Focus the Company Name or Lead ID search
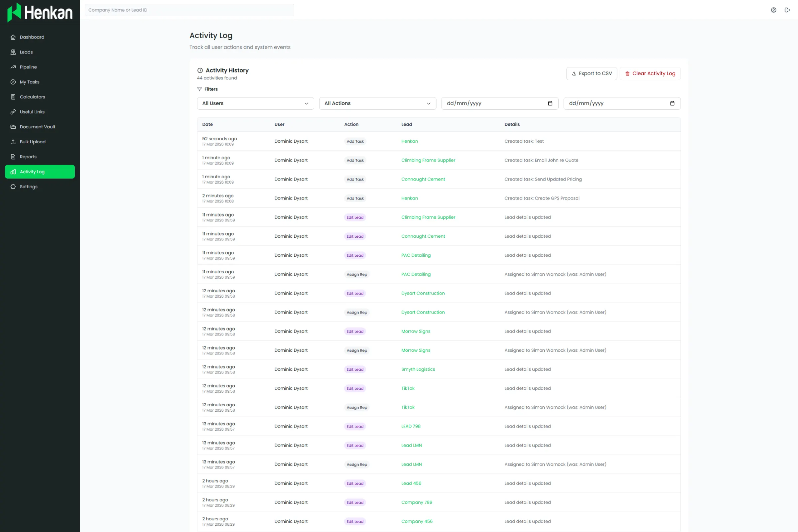Viewport: 798px width, 532px height. coord(189,10)
